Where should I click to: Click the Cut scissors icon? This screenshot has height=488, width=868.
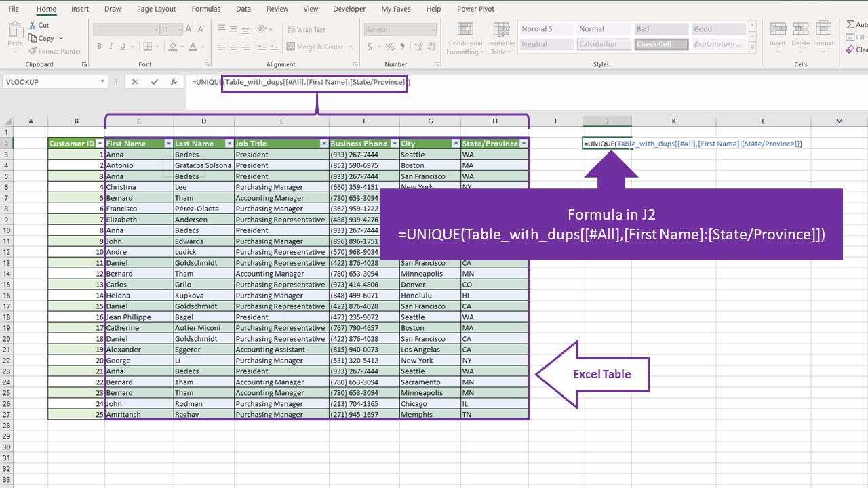(x=33, y=26)
